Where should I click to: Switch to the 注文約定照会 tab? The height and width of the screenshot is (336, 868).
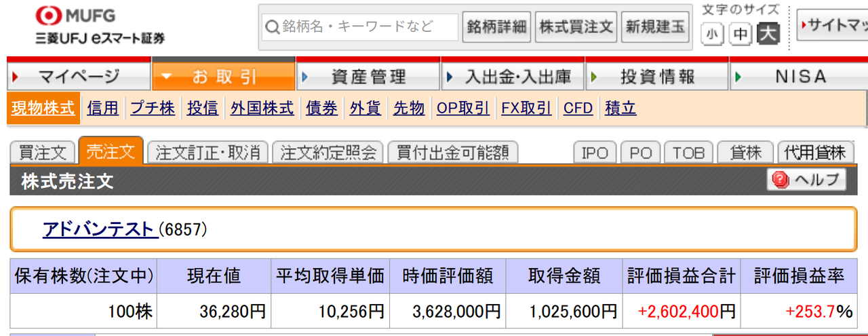pos(328,152)
